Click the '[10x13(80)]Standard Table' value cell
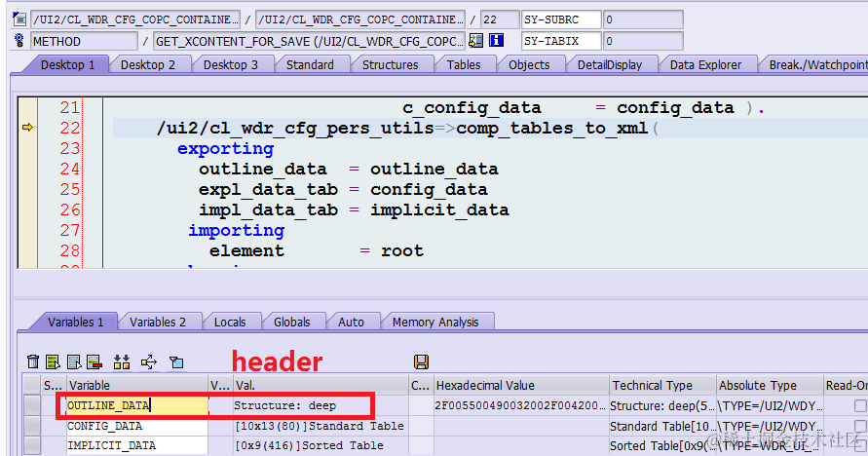868x456 pixels. pos(320,426)
